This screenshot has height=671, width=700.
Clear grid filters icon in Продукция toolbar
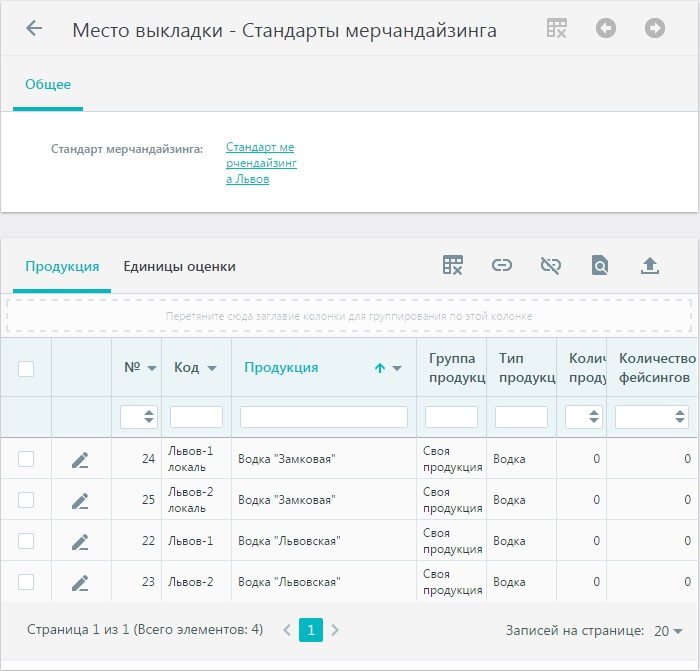click(x=453, y=265)
